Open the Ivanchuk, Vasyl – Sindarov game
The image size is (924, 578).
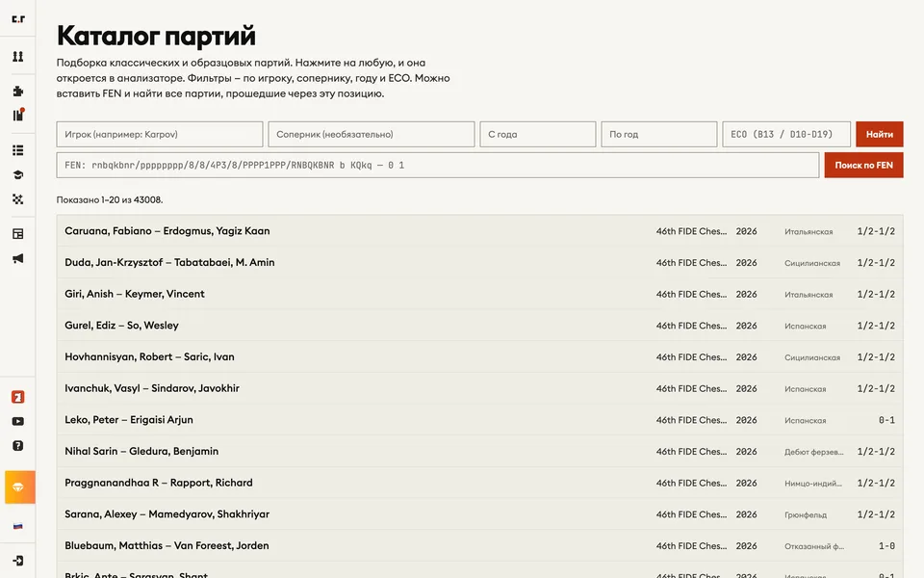tap(479, 388)
